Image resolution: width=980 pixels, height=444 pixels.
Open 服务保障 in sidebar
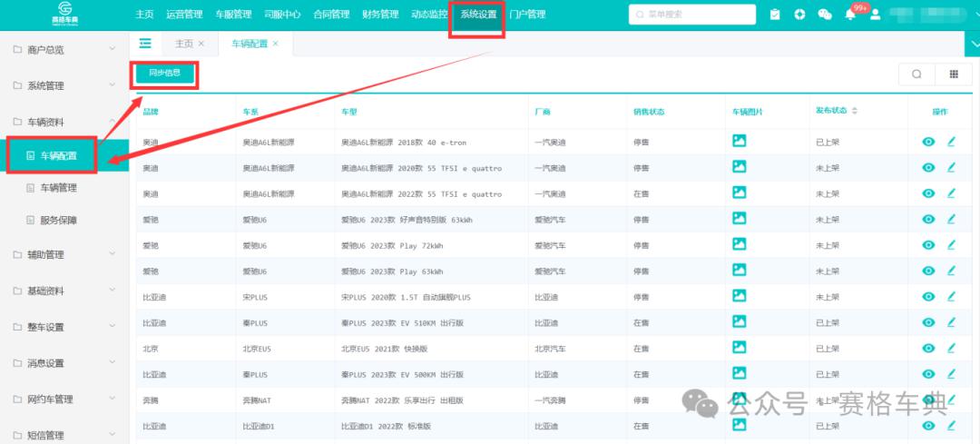coord(59,220)
